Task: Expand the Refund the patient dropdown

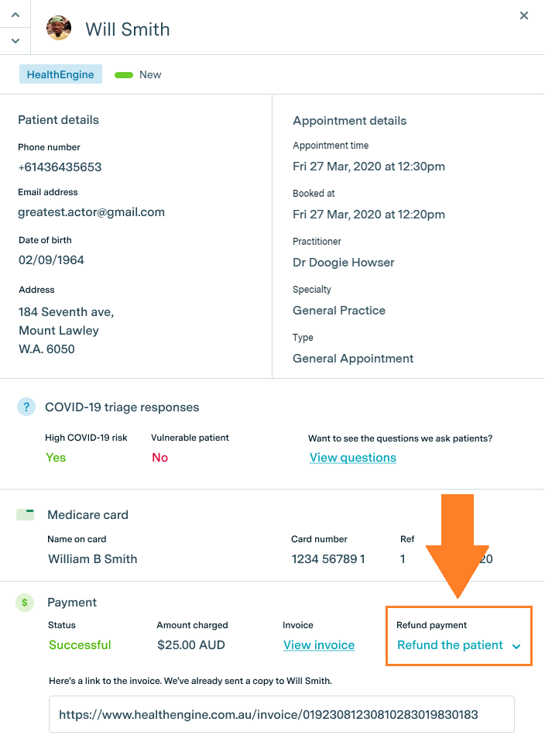Action: coord(451,645)
